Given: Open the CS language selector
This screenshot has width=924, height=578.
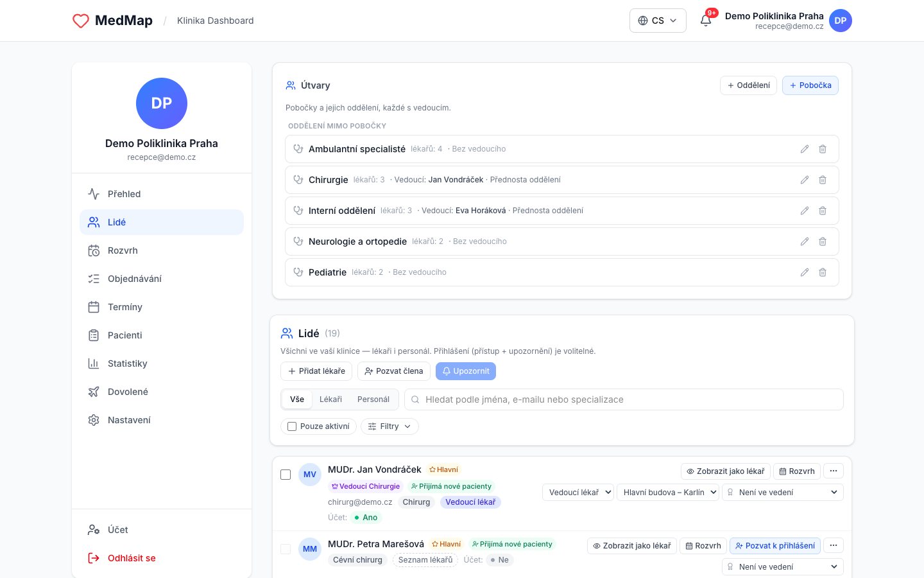Looking at the screenshot, I should [x=658, y=21].
